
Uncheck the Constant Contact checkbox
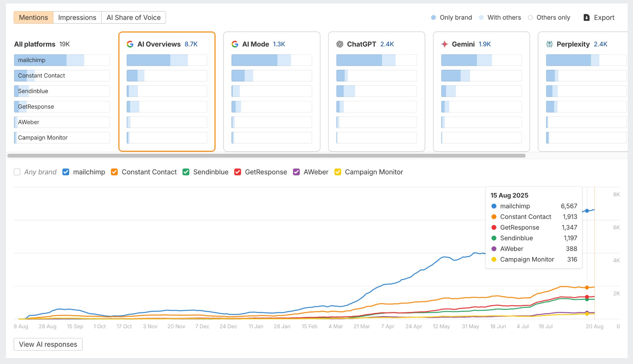point(114,172)
